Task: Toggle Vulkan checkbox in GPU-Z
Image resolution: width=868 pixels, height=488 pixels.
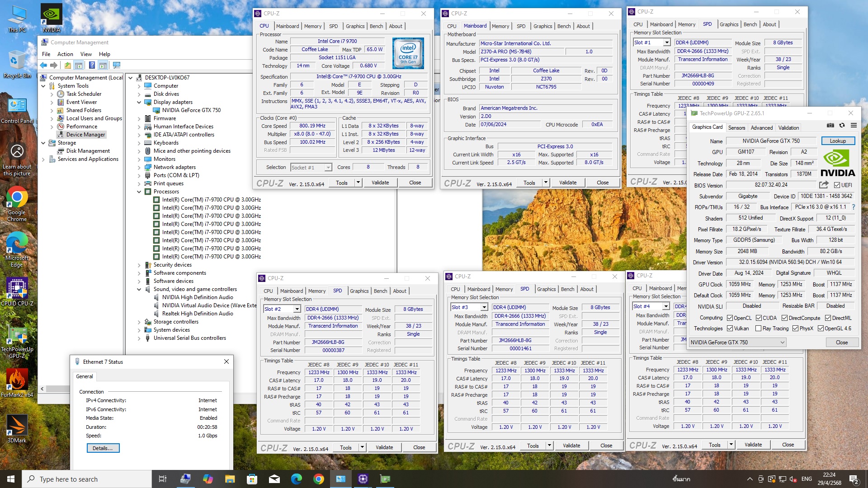Action: click(x=730, y=328)
